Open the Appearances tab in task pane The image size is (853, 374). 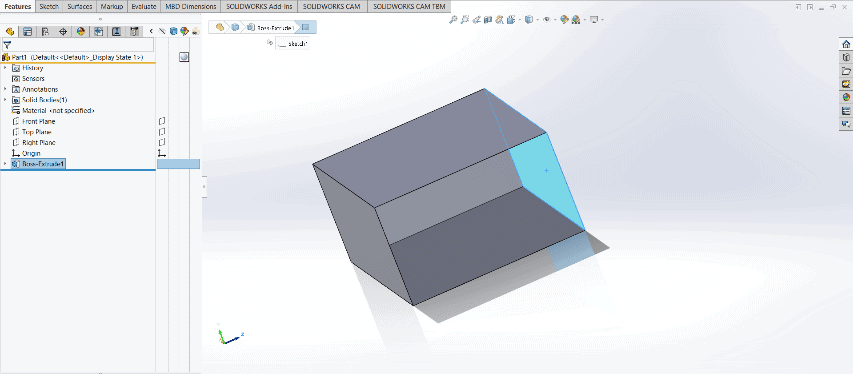845,97
